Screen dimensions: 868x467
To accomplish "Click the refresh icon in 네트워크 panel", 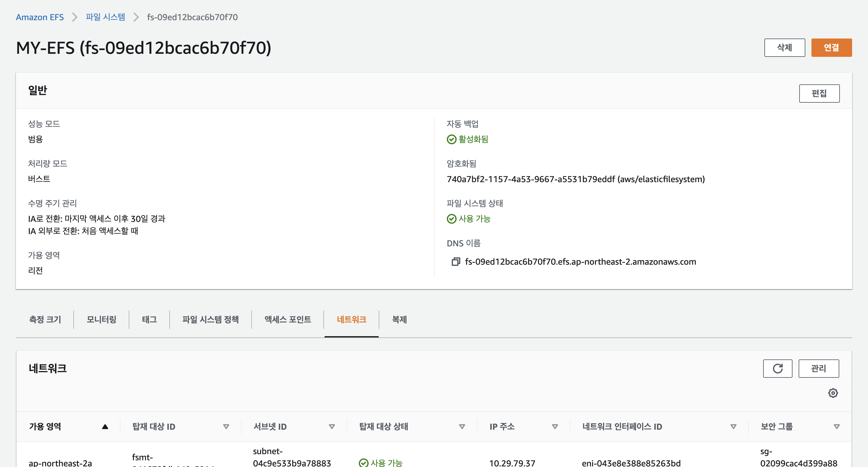I will pyautogui.click(x=777, y=368).
